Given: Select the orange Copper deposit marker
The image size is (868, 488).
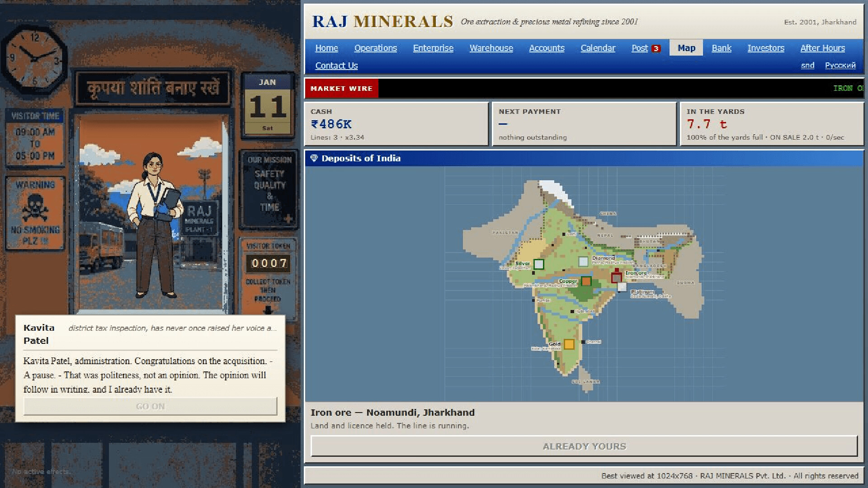Looking at the screenshot, I should 586,281.
